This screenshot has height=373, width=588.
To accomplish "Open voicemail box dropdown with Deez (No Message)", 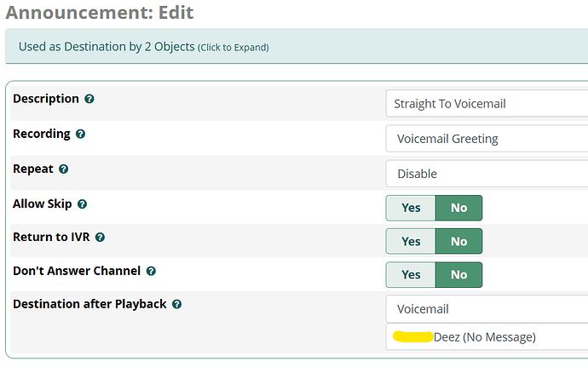I will (x=487, y=337).
